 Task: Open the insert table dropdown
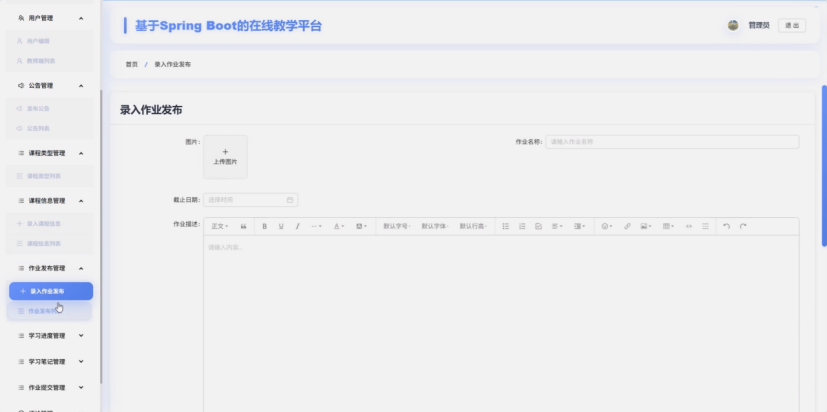tap(669, 226)
